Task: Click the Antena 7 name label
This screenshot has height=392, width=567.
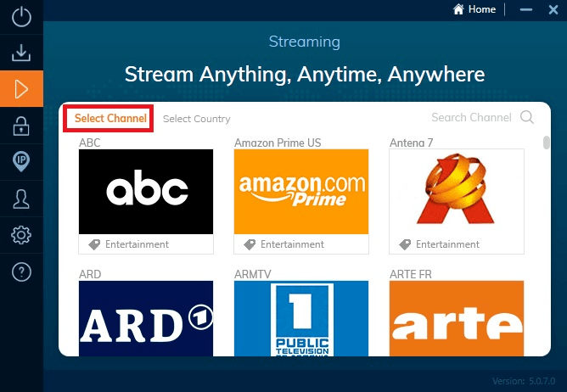Action: [411, 143]
